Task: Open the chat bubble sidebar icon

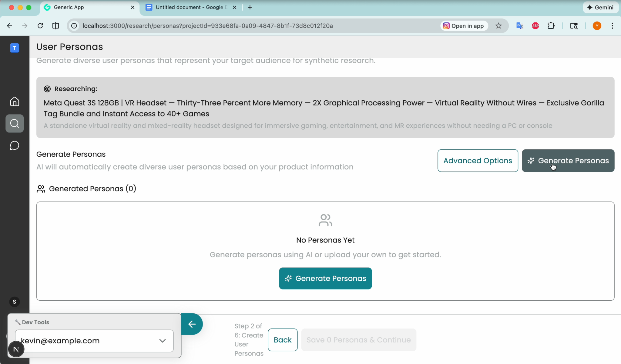Action: [15, 146]
